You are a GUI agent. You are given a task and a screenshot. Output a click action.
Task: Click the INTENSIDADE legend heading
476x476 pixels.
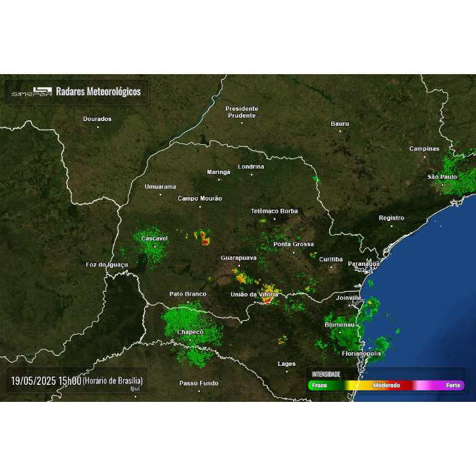[x=326, y=374]
